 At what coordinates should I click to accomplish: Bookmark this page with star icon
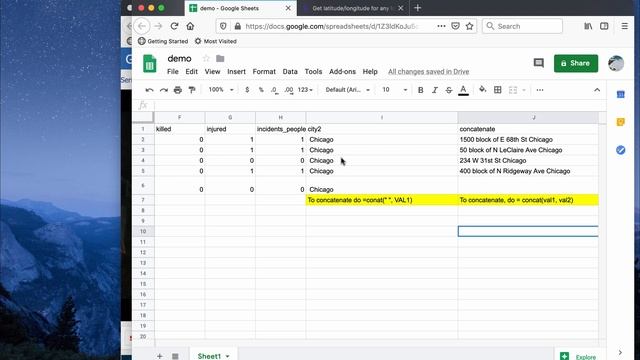tap(469, 26)
